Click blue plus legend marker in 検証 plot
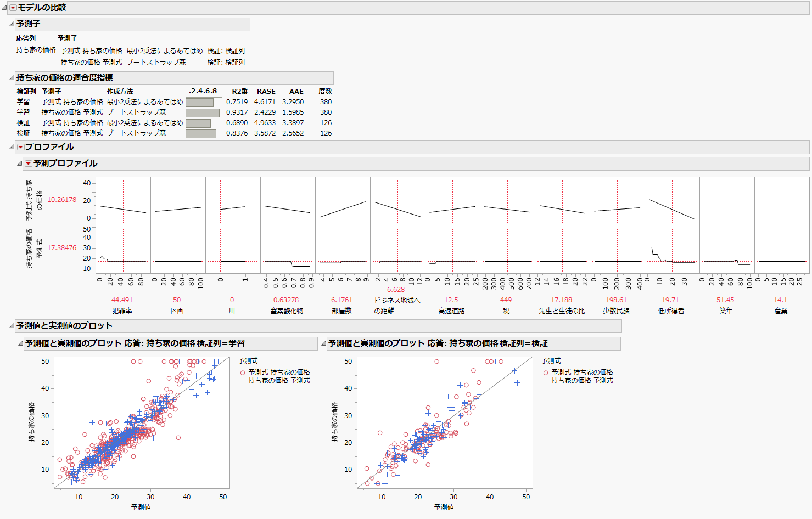Image resolution: width=812 pixels, height=519 pixels. pyautogui.click(x=546, y=381)
